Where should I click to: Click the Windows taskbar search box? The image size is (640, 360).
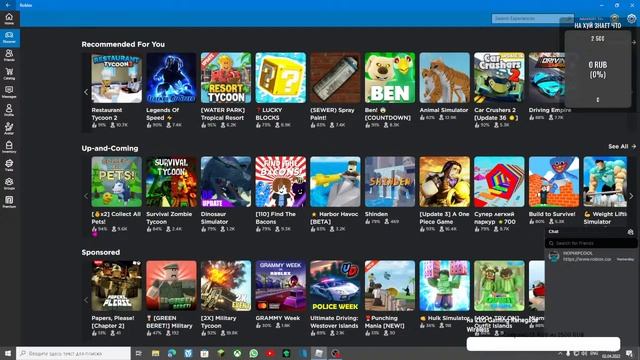click(73, 353)
